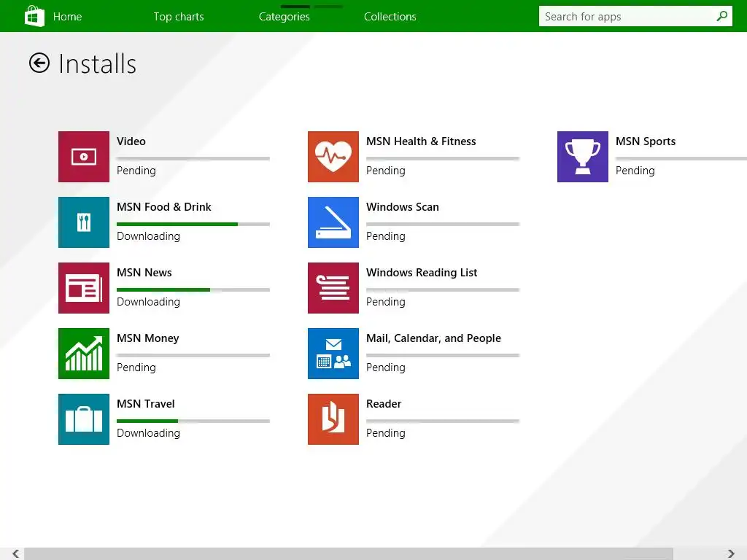Select the Windows Reading List title
This screenshot has height=560, width=747.
422,273
